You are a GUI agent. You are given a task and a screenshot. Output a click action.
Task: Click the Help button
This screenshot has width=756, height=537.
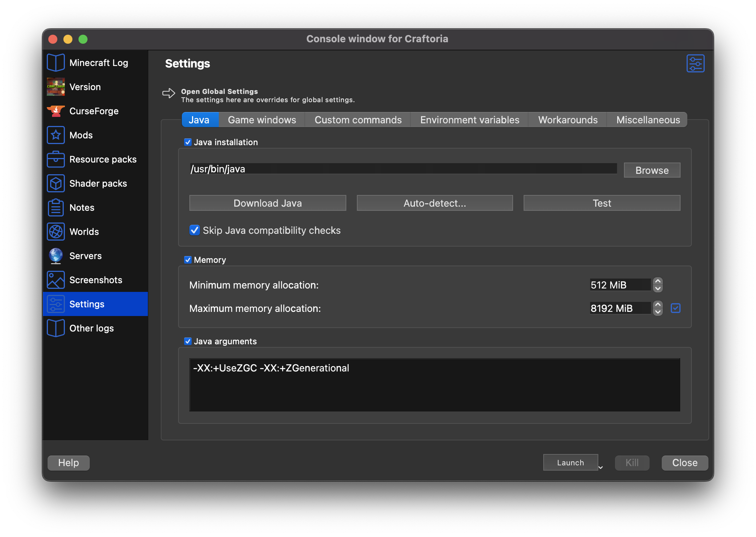[69, 463]
